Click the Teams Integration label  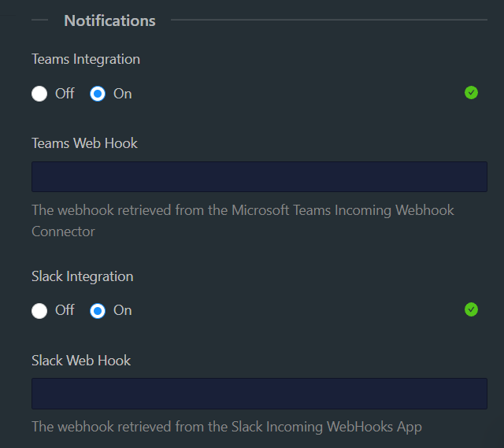(x=86, y=59)
